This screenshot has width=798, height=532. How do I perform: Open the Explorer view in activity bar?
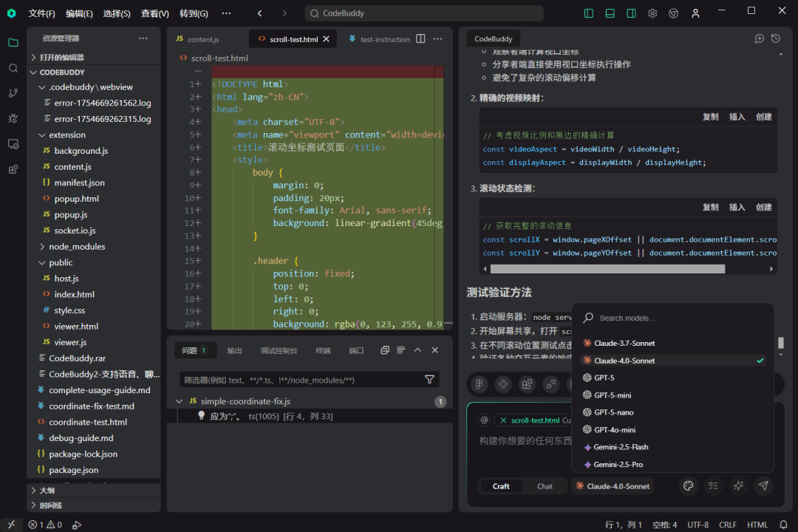pyautogui.click(x=13, y=43)
